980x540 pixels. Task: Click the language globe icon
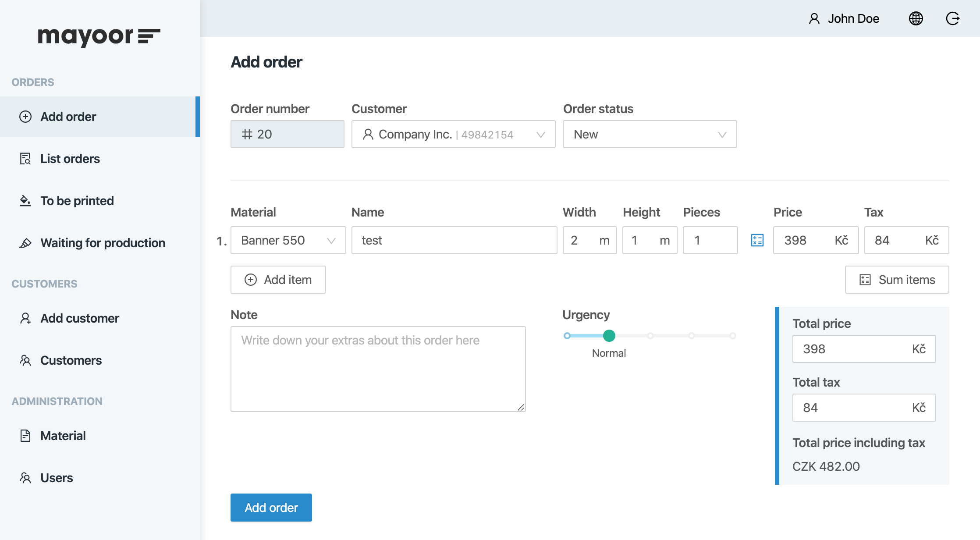point(916,18)
